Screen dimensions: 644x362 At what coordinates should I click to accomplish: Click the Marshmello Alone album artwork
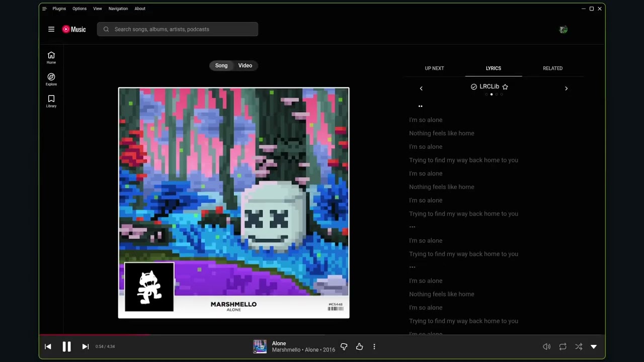(234, 203)
